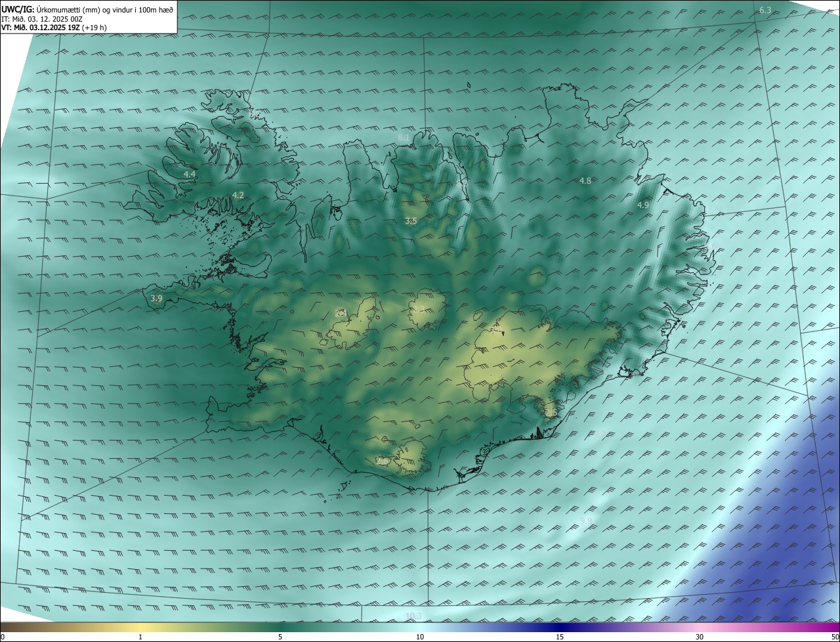The image size is (840, 642).
Task: Click the 4.9 value near the east coast
Action: point(643,205)
